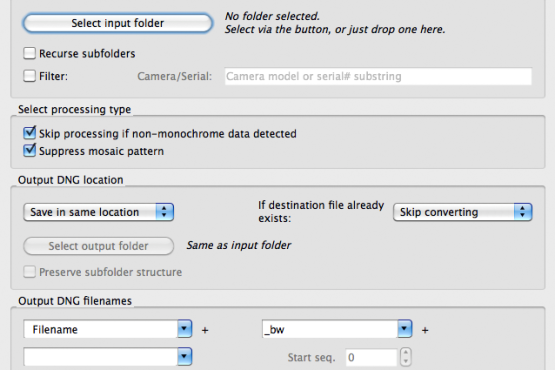
Task: Uncheck Suppress mosaic pattern
Action: (x=29, y=150)
